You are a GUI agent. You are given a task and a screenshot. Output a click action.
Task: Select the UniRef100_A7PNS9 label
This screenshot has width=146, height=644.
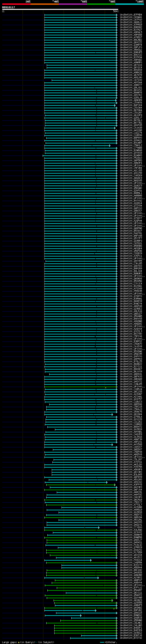pyautogui.click(x=131, y=25)
